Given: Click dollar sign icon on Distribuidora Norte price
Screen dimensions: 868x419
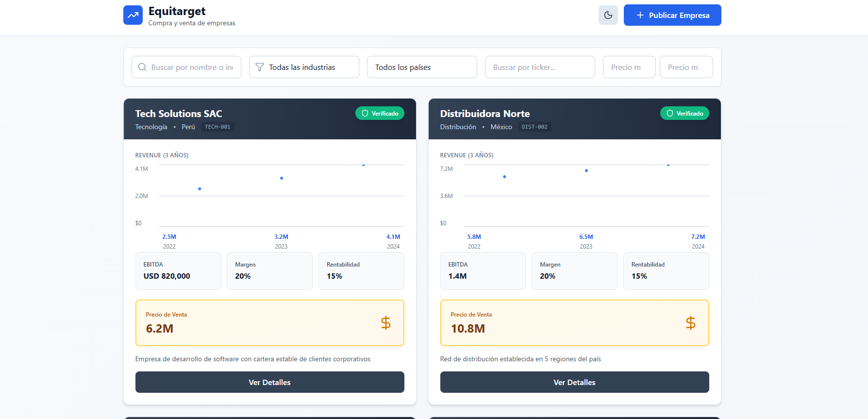Looking at the screenshot, I should tap(690, 323).
